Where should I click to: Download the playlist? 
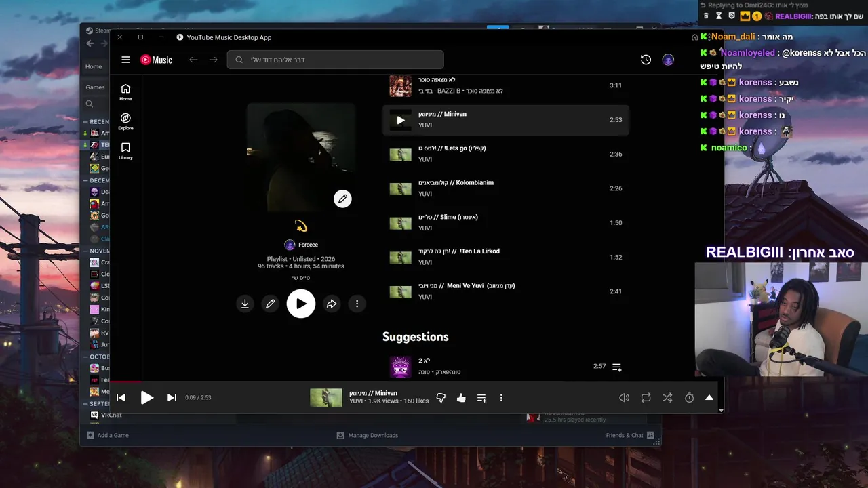(245, 304)
